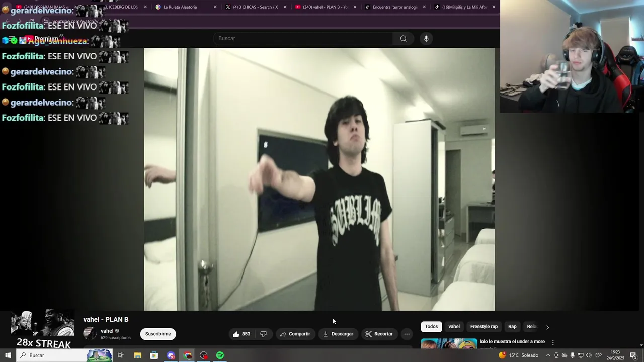The width and height of the screenshot is (644, 362).
Task: Click the Meet Now camera tray icon
Action: pyautogui.click(x=556, y=355)
